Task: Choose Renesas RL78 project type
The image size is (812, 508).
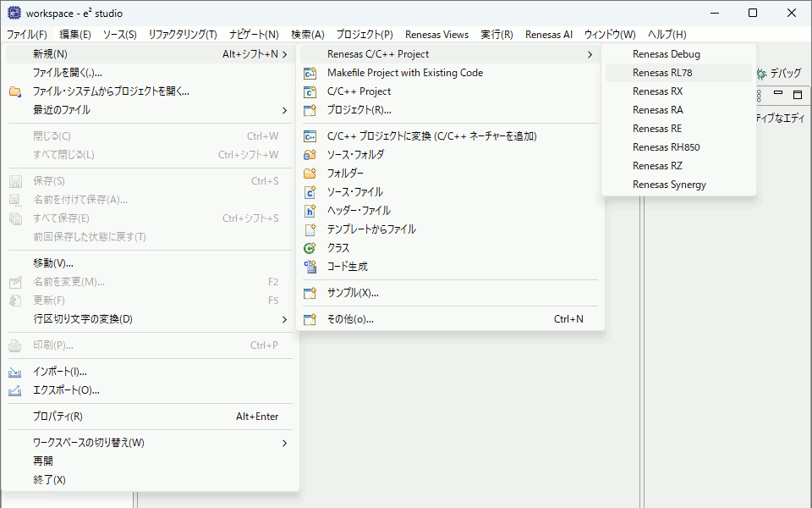Action: [678, 73]
